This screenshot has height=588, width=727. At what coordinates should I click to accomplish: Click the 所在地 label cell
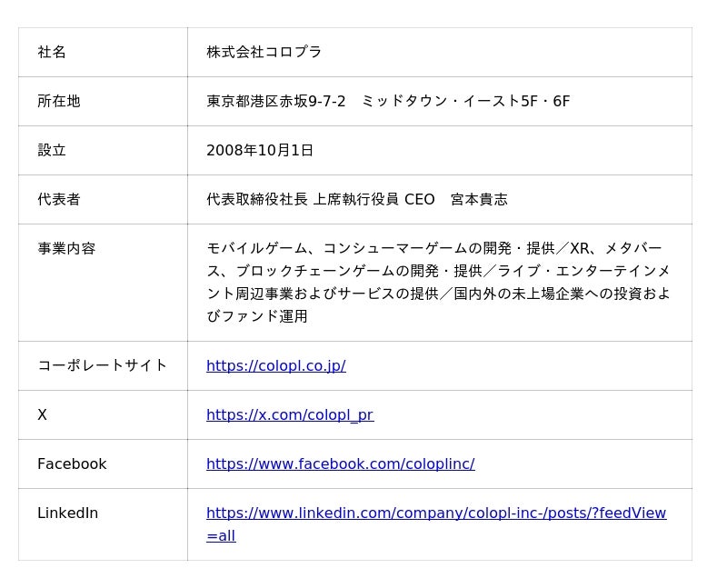59,101
